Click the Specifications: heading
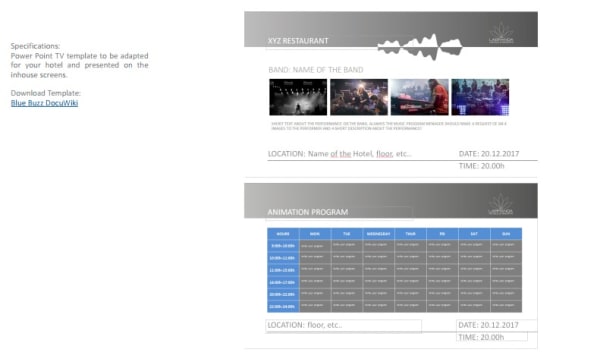 (35, 46)
